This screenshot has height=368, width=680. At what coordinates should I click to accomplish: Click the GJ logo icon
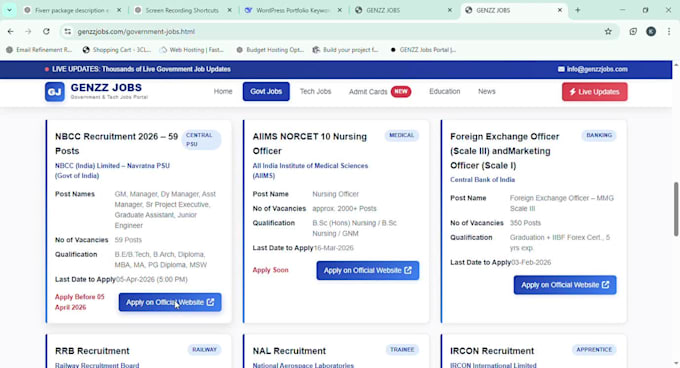point(55,92)
